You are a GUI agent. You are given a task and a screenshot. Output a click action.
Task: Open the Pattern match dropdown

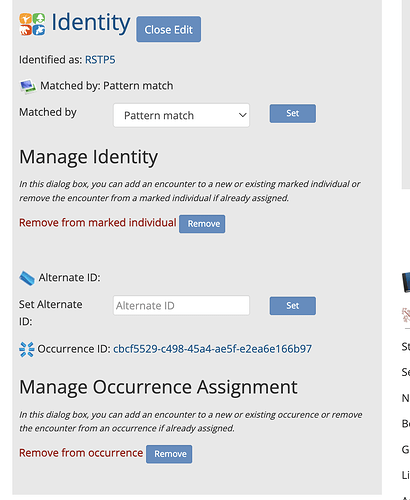(181, 115)
